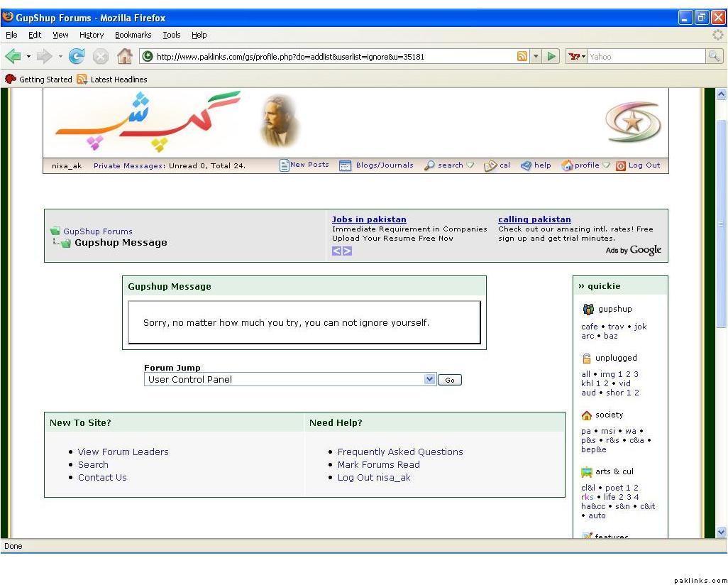728x585 pixels.
Task: Open the address bar history dropdown arrow
Action: pos(536,57)
